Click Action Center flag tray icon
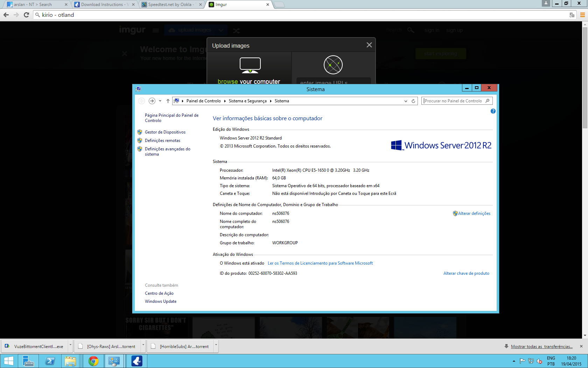588x368 pixels. (x=523, y=361)
